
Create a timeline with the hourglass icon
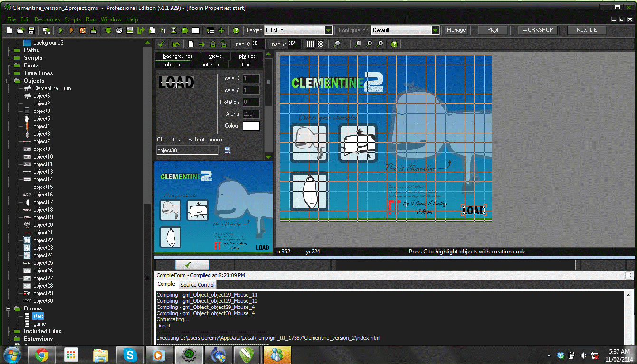pos(174,30)
